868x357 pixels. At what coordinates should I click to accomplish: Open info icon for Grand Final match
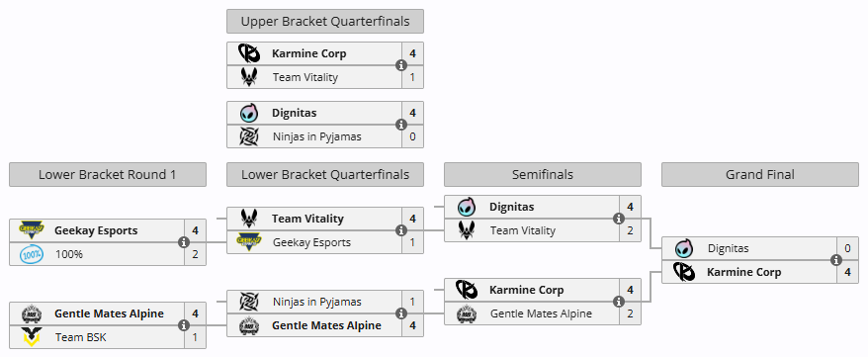coord(836,260)
